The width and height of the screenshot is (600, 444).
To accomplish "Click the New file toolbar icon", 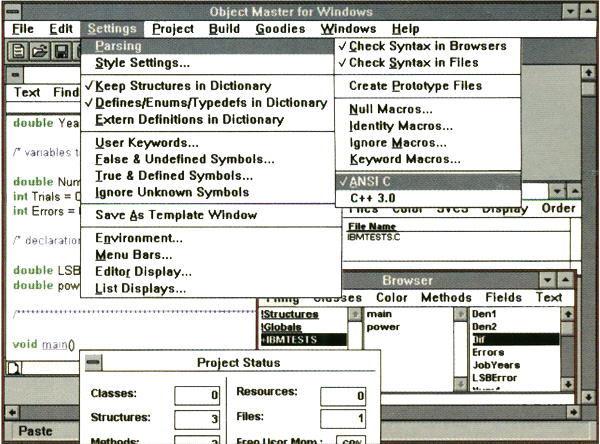I will [20, 50].
